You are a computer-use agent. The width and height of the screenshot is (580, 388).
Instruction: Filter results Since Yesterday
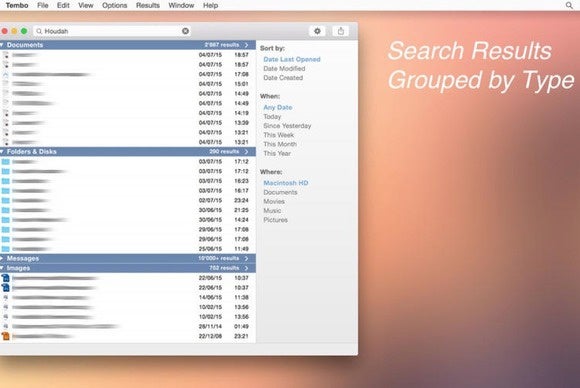coord(287,126)
